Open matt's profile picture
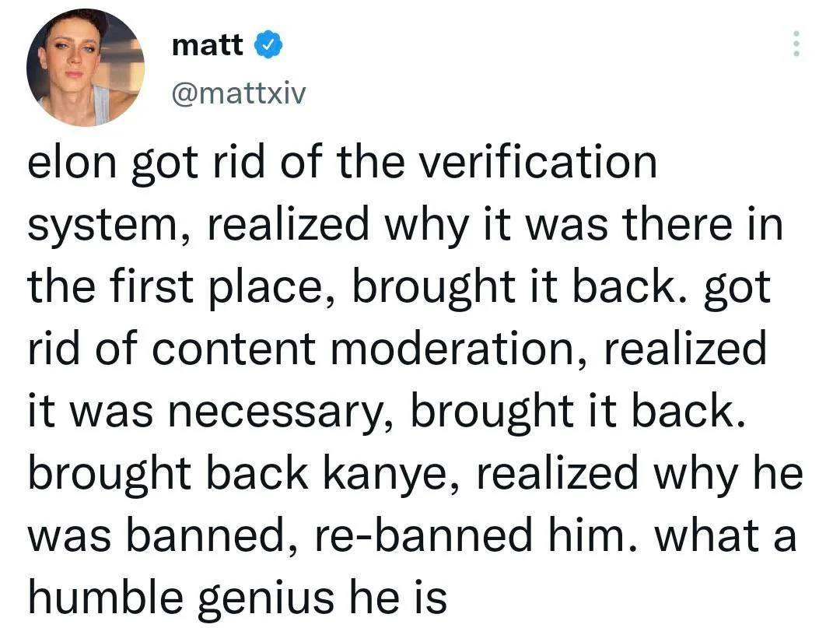This screenshot has width=840, height=628. [86, 67]
